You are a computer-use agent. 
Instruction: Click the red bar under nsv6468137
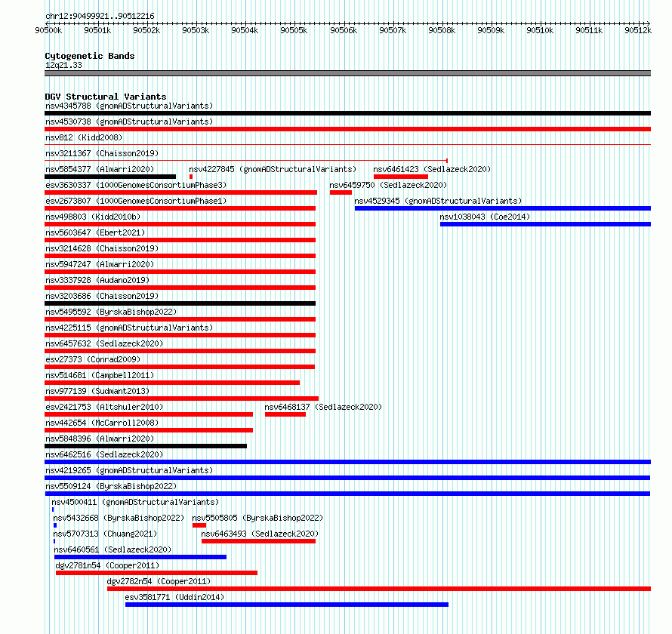point(285,414)
